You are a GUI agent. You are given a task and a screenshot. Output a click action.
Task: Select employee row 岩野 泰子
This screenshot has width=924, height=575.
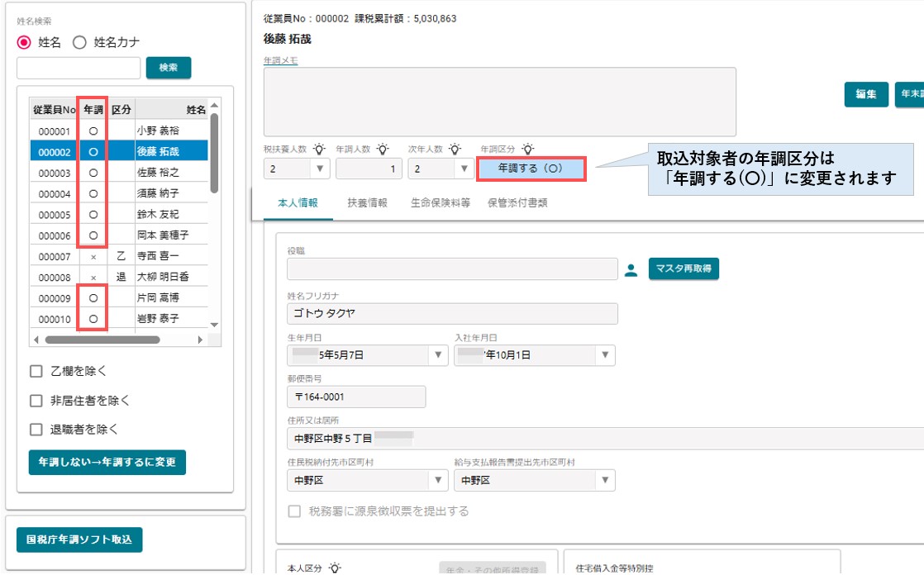point(119,320)
